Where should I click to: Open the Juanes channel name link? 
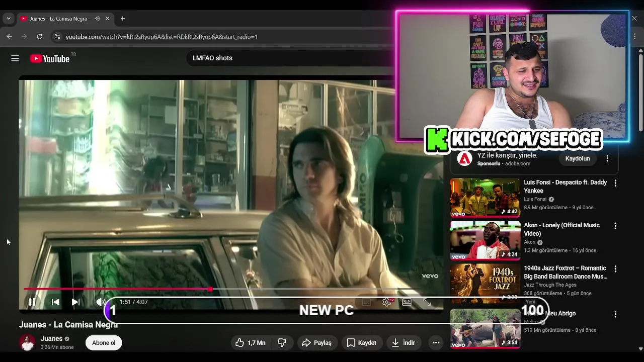51,339
